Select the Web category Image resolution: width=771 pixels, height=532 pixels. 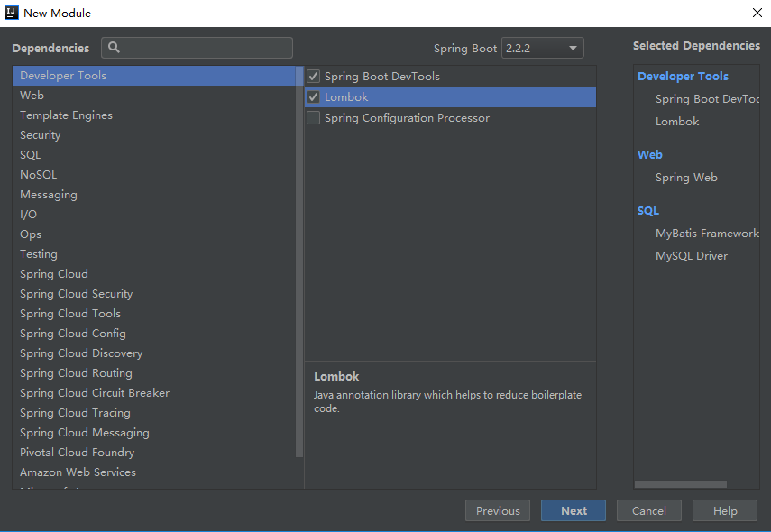[x=154, y=96]
